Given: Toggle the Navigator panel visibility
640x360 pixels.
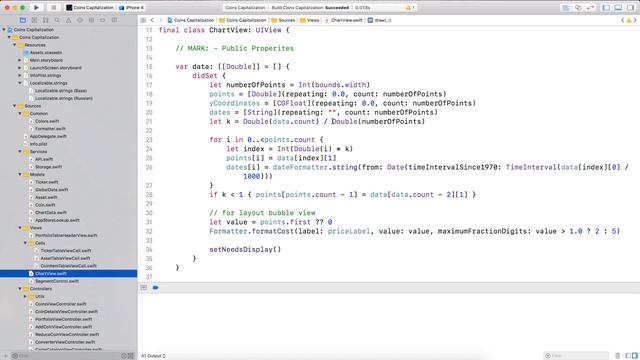Looking at the screenshot, I should coord(606,7).
